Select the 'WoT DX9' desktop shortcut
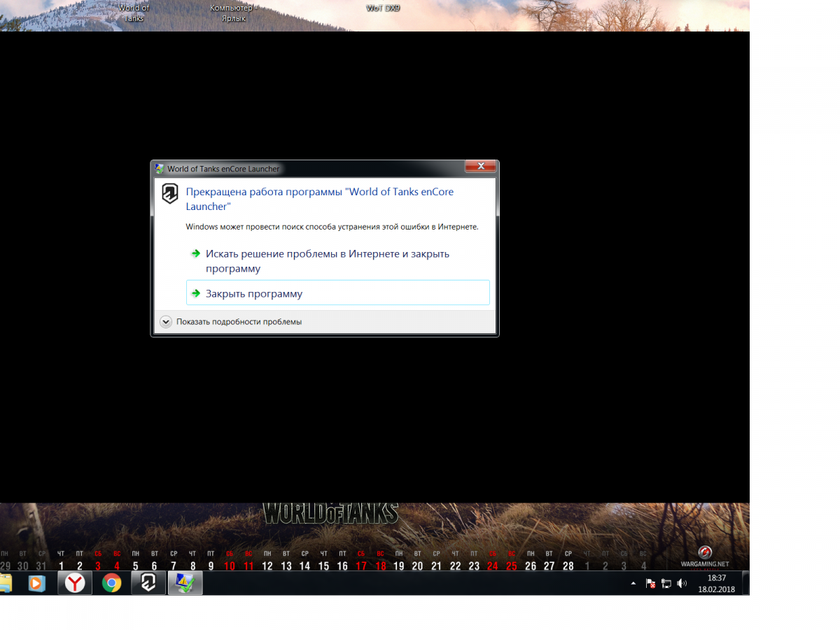 point(383,8)
